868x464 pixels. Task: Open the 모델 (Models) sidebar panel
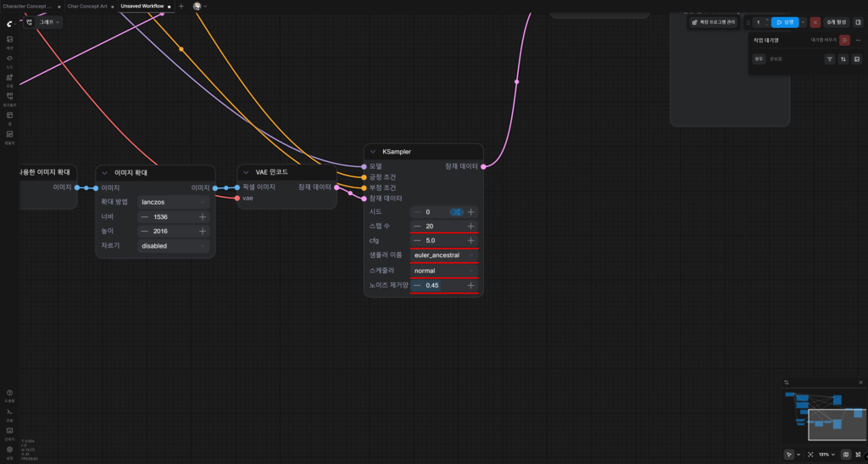tap(9, 81)
